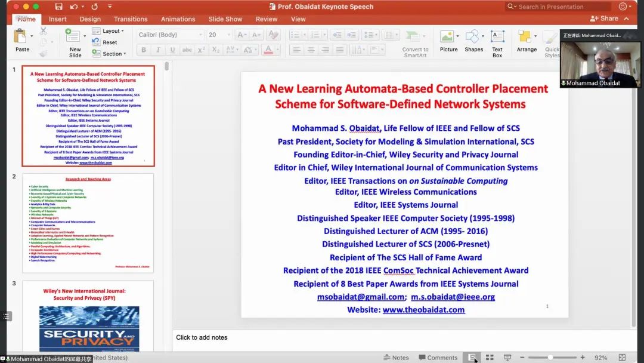The width and height of the screenshot is (644, 363).
Task: Toggle Bold formatting
Action: coord(144,50)
